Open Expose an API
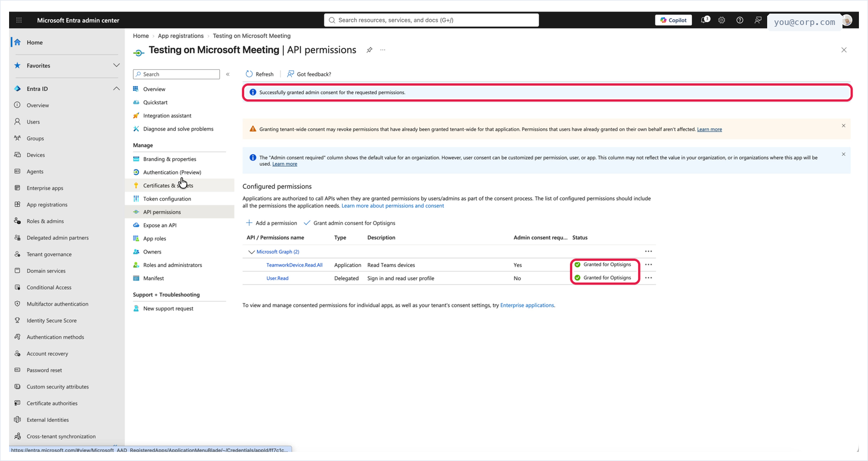The image size is (868, 461). pos(160,225)
